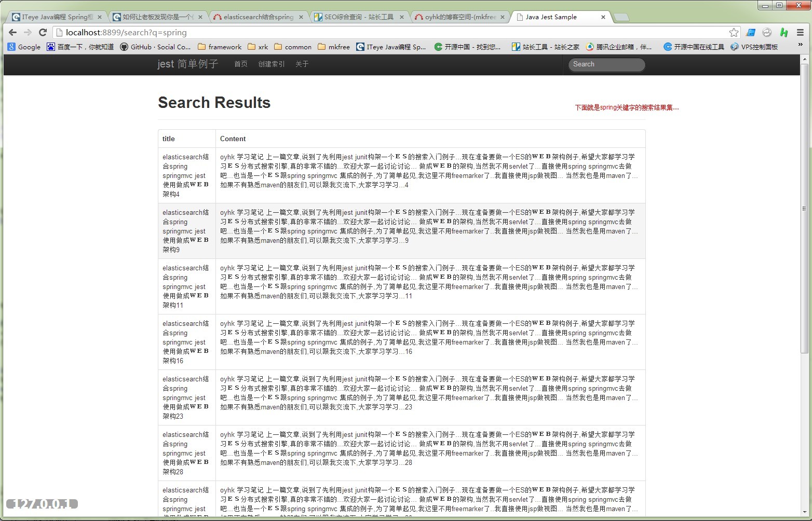This screenshot has width=812, height=521.
Task: Expand the mkfree bookmark folder
Action: (x=334, y=47)
